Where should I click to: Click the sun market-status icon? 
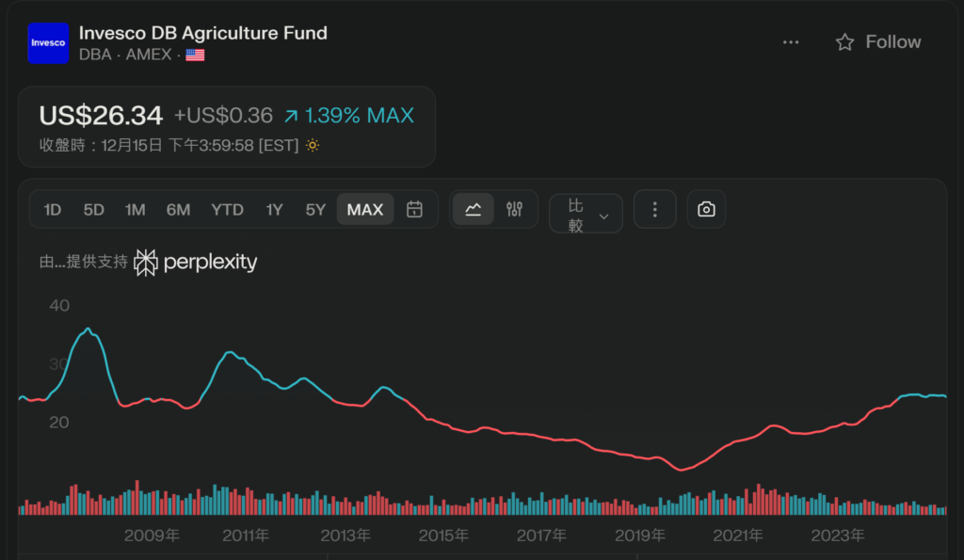313,146
